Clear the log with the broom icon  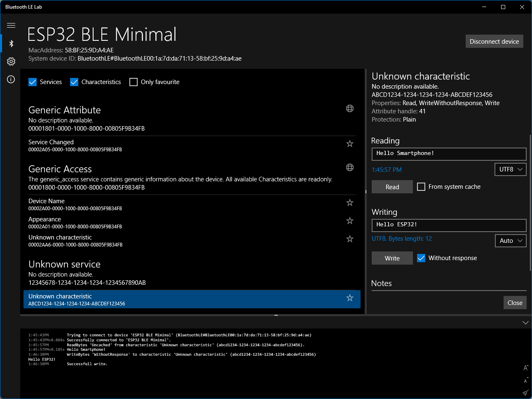[x=525, y=393]
